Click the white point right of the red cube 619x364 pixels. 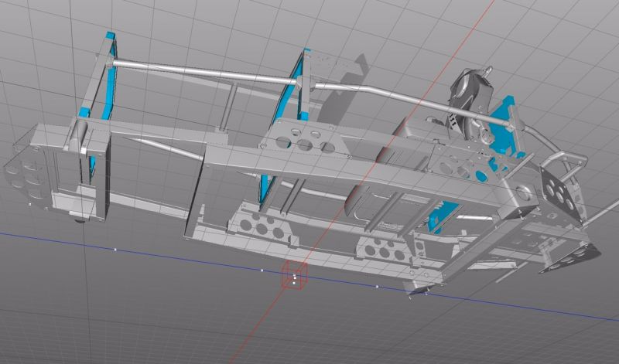(x=377, y=287)
